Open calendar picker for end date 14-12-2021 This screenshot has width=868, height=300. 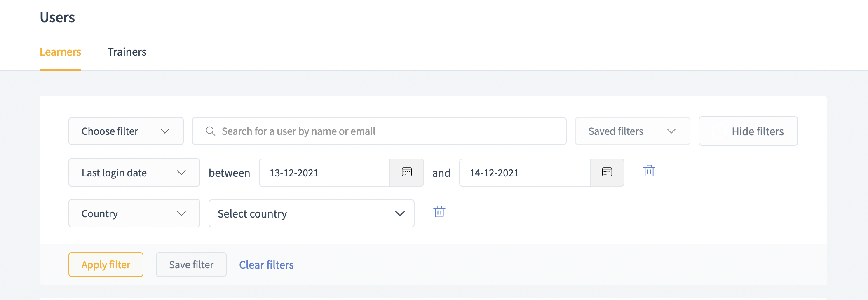pyautogui.click(x=607, y=172)
